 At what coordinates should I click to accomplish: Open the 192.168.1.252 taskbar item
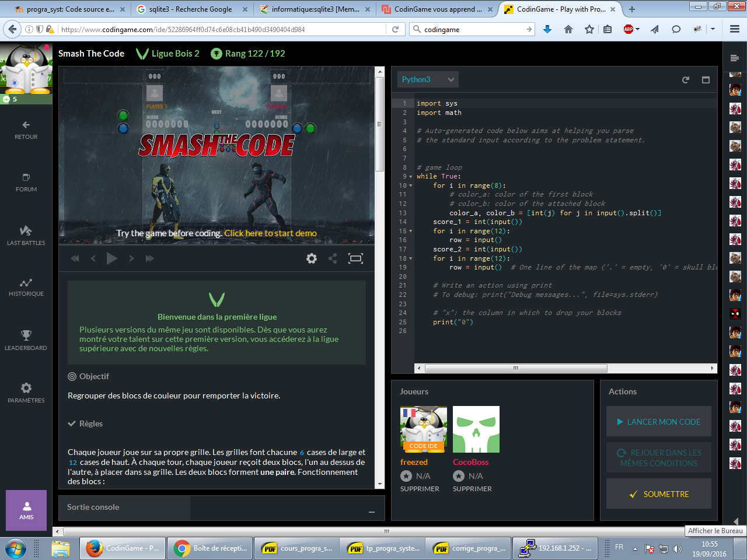(556, 548)
